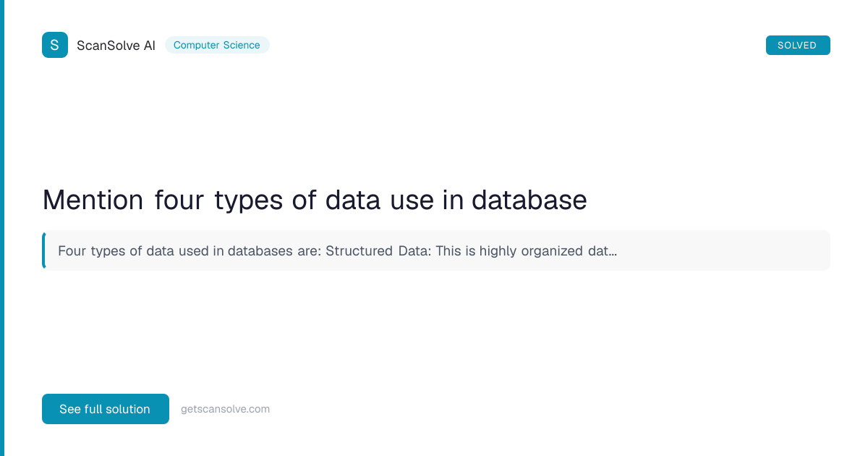Screen dimensions: 868x456
Task: Click the teal accent bar beside the quote
Action: click(44, 250)
